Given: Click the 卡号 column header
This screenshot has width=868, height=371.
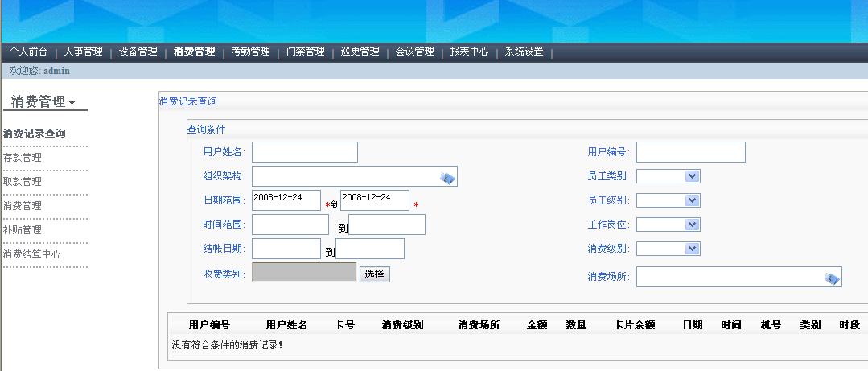Looking at the screenshot, I should (345, 325).
